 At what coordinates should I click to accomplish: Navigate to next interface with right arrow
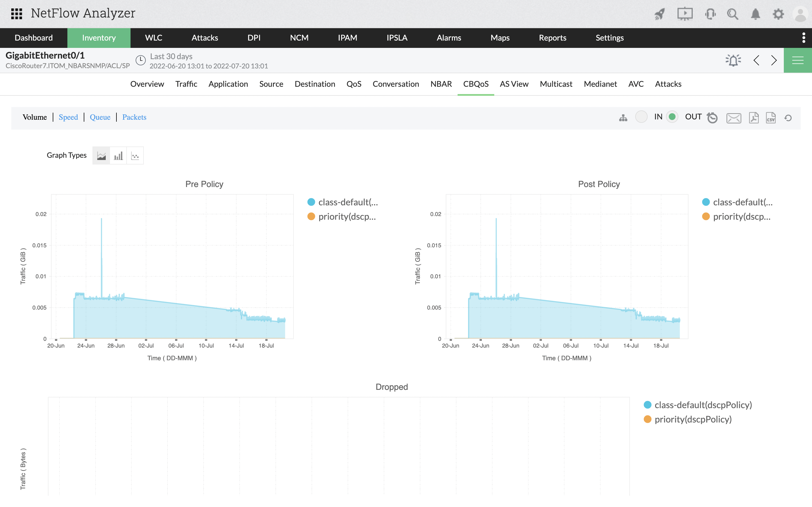774,60
